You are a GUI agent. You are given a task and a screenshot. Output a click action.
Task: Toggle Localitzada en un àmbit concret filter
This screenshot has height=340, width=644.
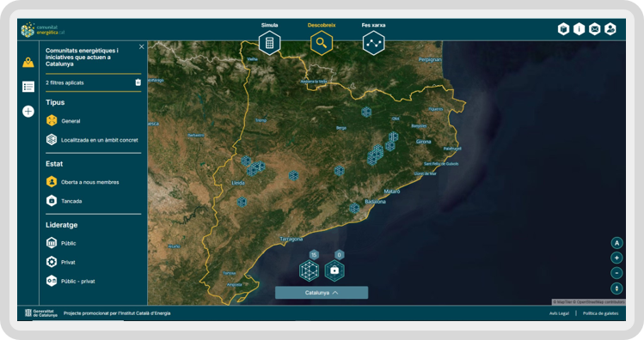(x=92, y=140)
